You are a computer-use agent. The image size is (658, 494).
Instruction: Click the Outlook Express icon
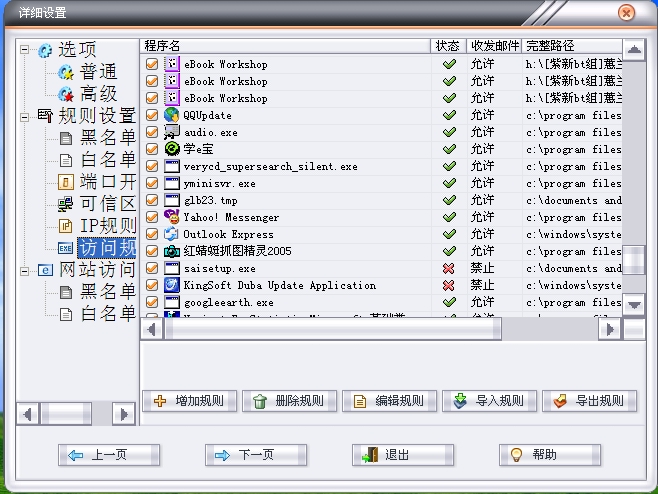(x=171, y=234)
